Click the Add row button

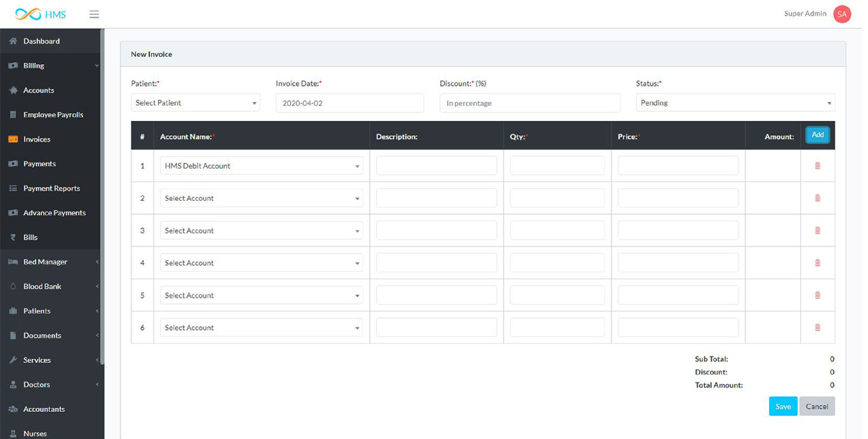(817, 135)
